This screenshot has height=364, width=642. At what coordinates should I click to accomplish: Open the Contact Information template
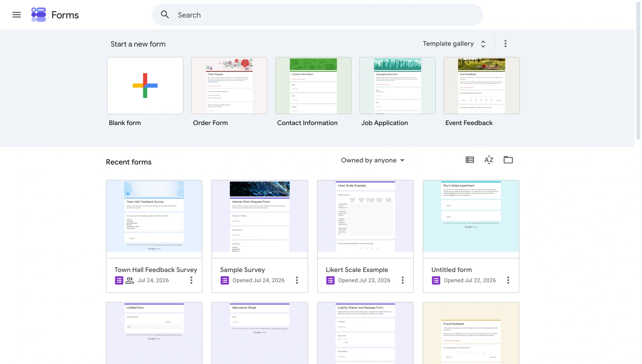(313, 85)
